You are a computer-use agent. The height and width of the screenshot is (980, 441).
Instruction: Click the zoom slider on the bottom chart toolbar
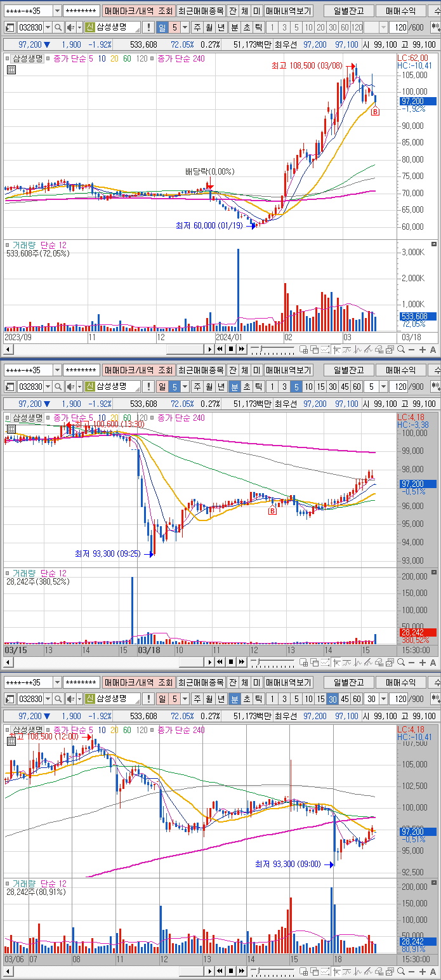coord(273,972)
